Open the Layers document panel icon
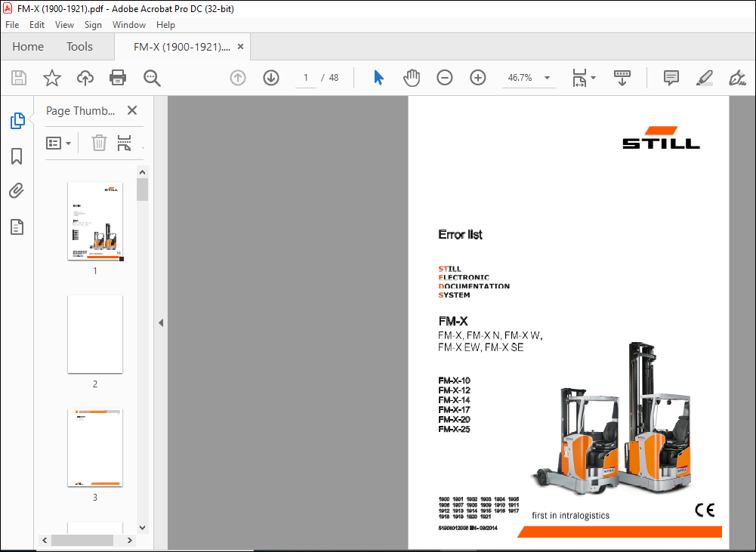Image resolution: width=756 pixels, height=552 pixels. coord(17,227)
